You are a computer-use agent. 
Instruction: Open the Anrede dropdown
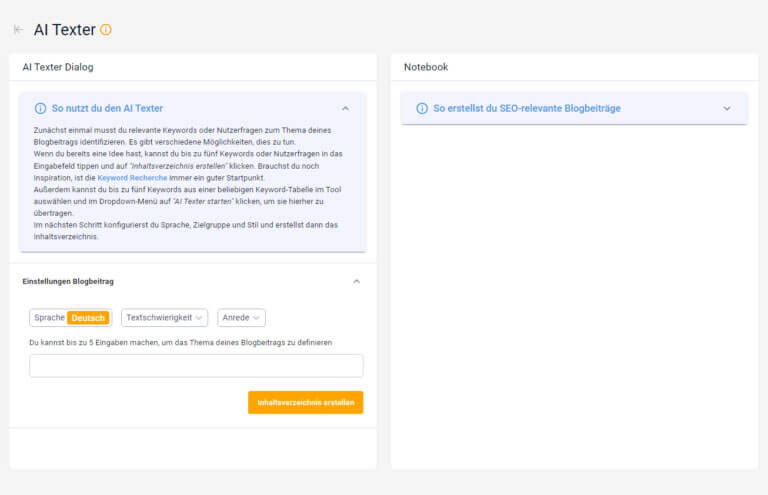241,318
